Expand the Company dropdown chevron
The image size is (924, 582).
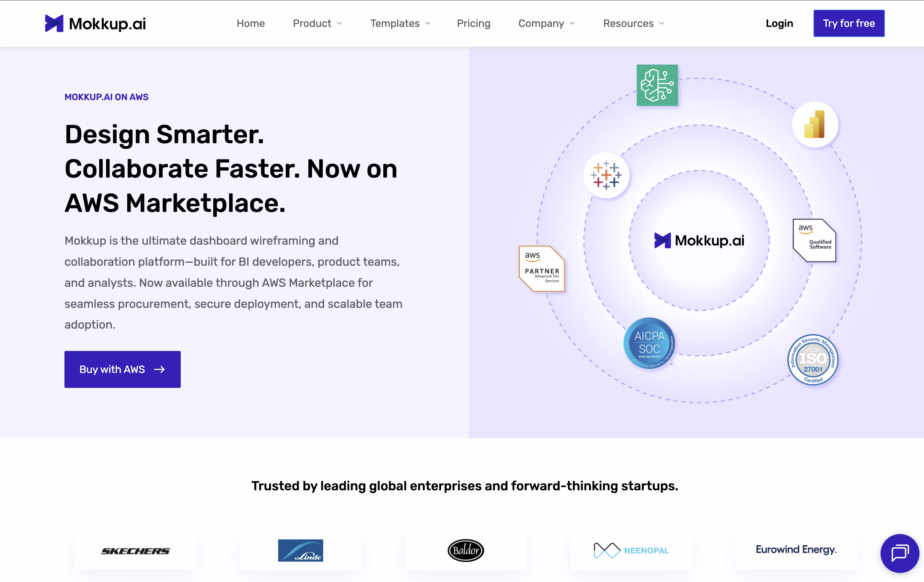572,23
